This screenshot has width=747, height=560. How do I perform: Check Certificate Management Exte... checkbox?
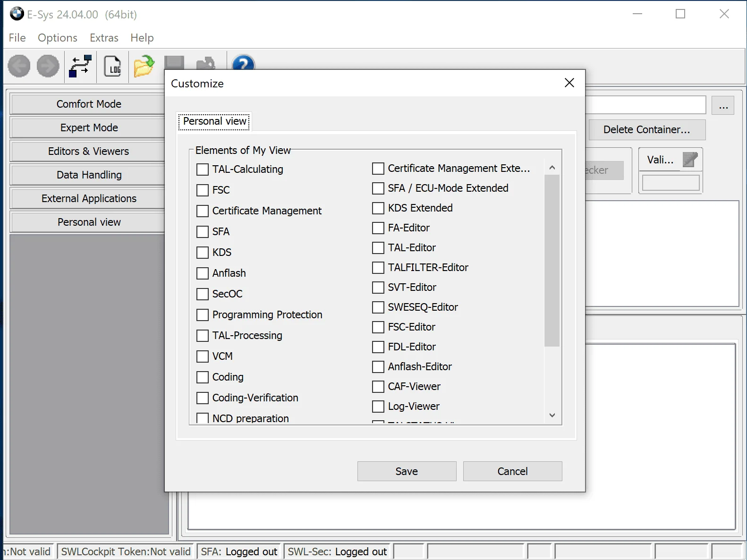click(378, 169)
